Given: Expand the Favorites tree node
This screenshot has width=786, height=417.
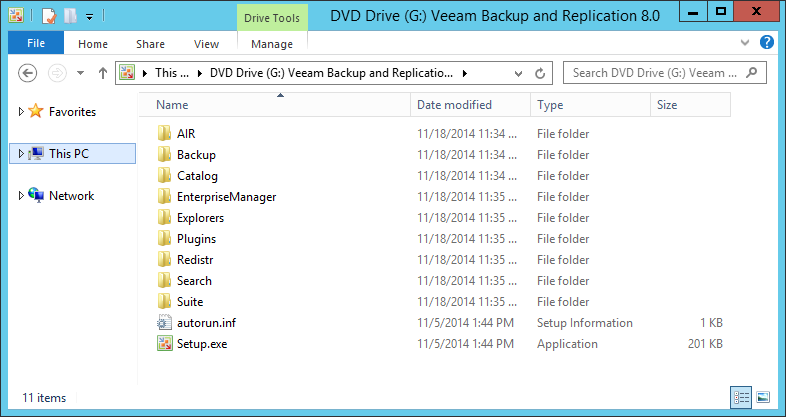Looking at the screenshot, I should 21,111.
